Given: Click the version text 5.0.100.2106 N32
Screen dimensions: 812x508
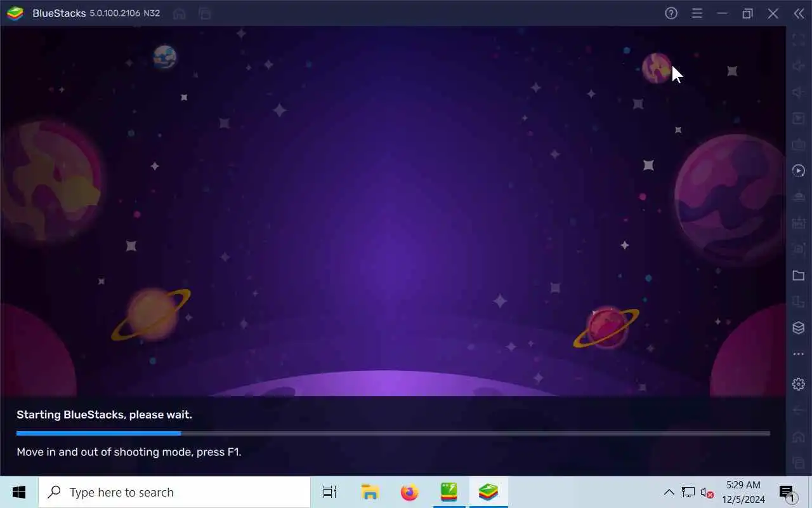Looking at the screenshot, I should click(x=124, y=13).
